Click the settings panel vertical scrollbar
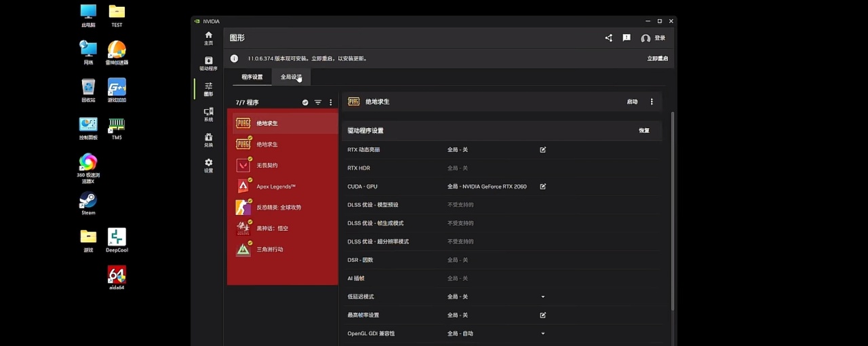Screen dimensions: 868x346 (x=672, y=210)
